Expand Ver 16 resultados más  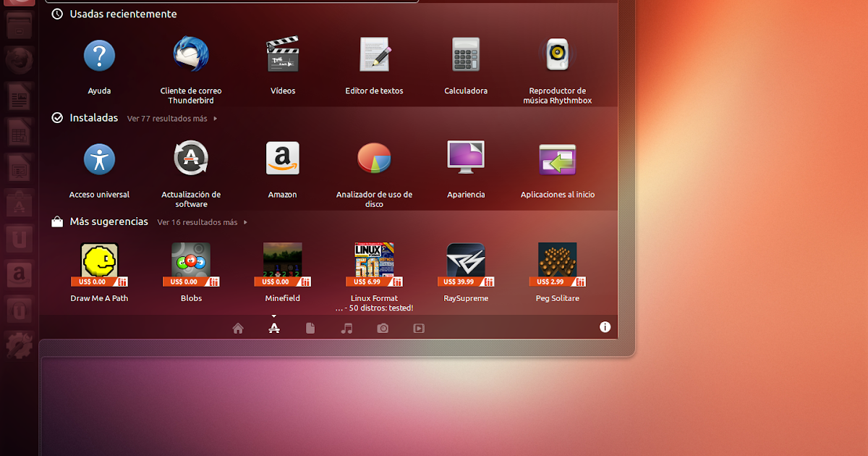pyautogui.click(x=203, y=222)
